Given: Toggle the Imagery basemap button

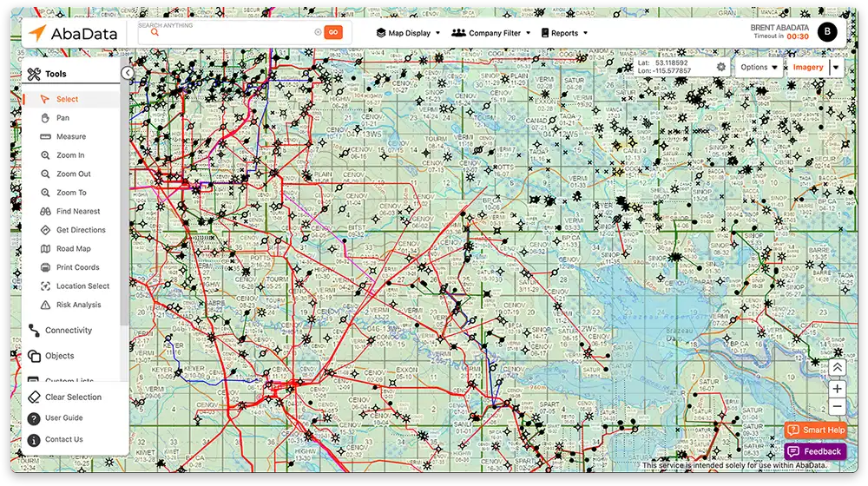Looking at the screenshot, I should [807, 68].
